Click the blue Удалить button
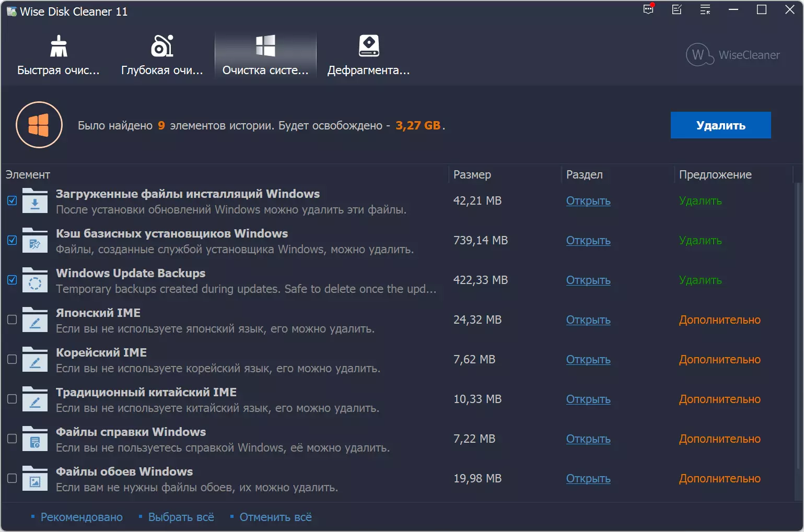The width and height of the screenshot is (804, 532). 721,125
